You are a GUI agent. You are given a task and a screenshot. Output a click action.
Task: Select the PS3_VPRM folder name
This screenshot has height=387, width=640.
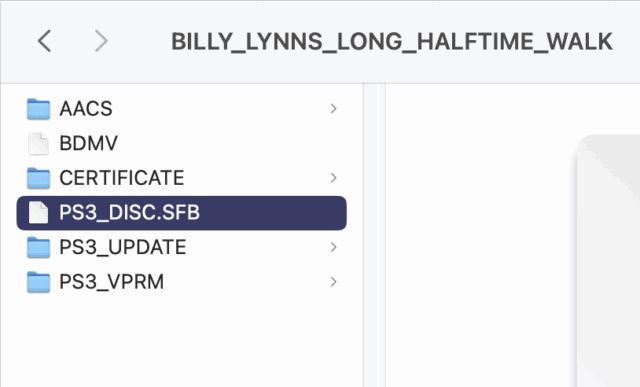(111, 282)
